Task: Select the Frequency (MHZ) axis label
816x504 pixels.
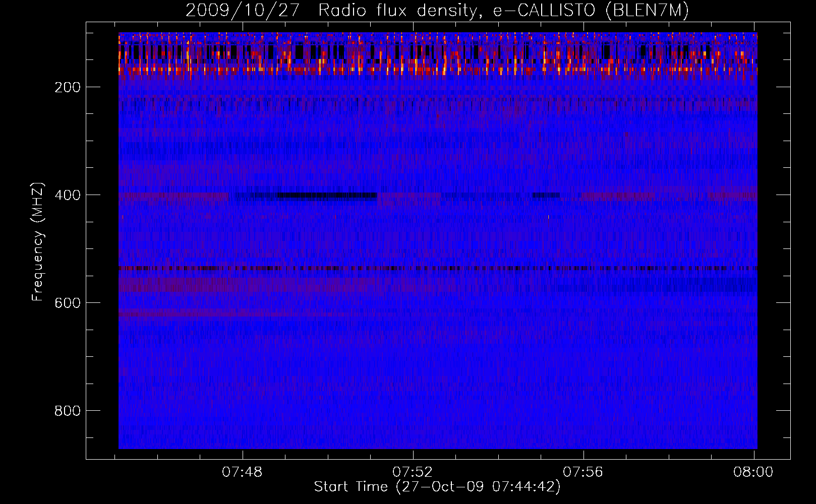Action: (38, 241)
